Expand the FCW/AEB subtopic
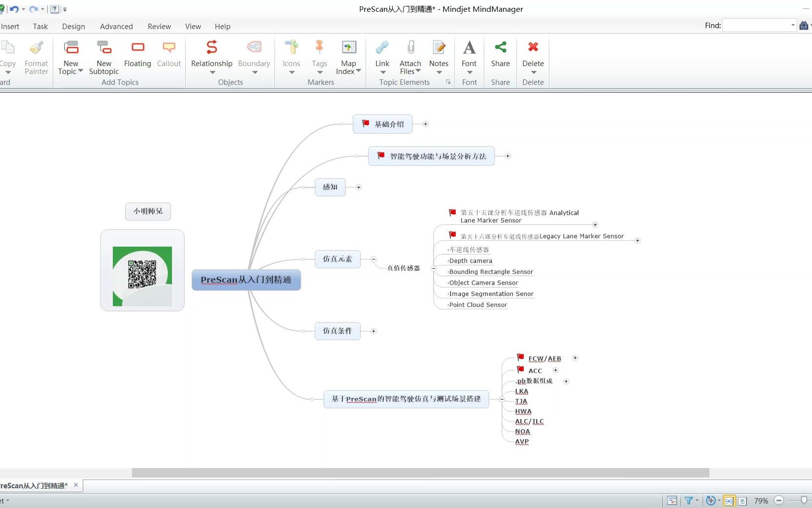The image size is (812, 508). [575, 358]
